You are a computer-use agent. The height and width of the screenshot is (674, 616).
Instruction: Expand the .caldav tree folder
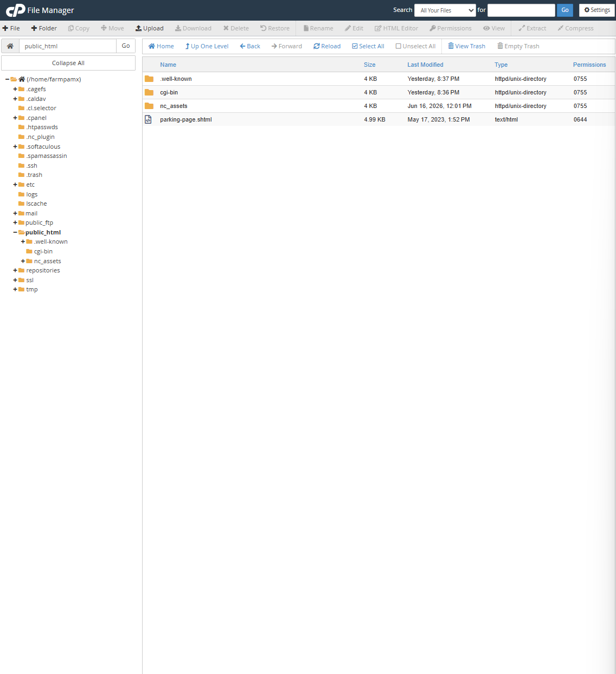click(x=15, y=99)
